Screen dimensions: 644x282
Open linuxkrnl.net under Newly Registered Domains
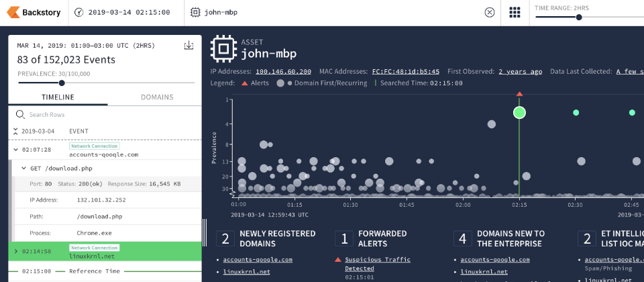246,272
